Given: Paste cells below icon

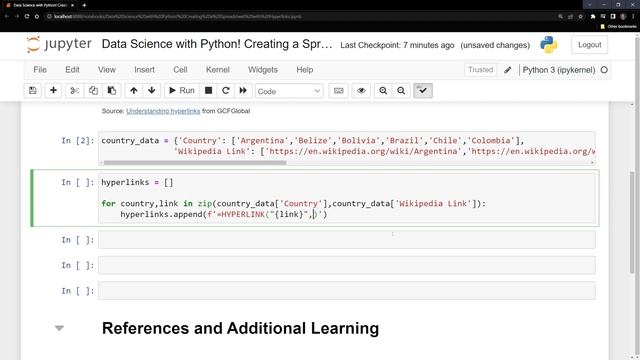Looking at the screenshot, I should (x=111, y=91).
